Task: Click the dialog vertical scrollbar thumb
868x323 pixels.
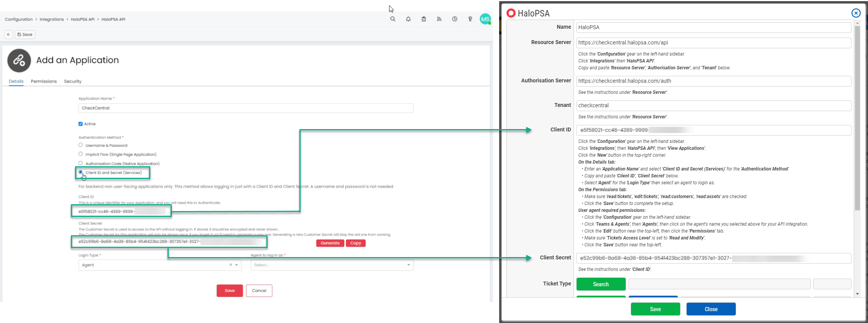Action: (857, 118)
